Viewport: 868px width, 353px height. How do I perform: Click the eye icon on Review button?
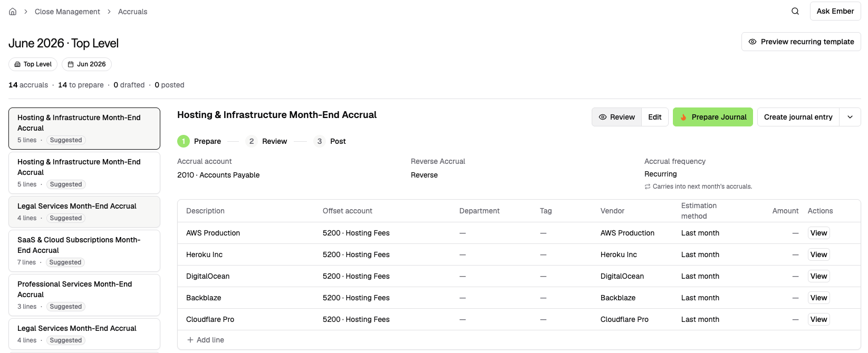(x=603, y=117)
